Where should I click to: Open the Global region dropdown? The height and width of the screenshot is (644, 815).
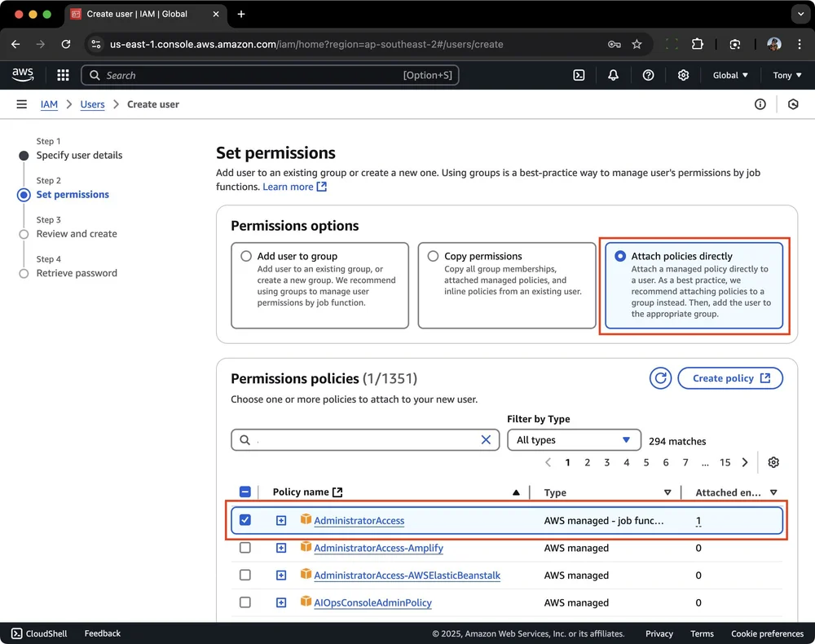pos(730,75)
